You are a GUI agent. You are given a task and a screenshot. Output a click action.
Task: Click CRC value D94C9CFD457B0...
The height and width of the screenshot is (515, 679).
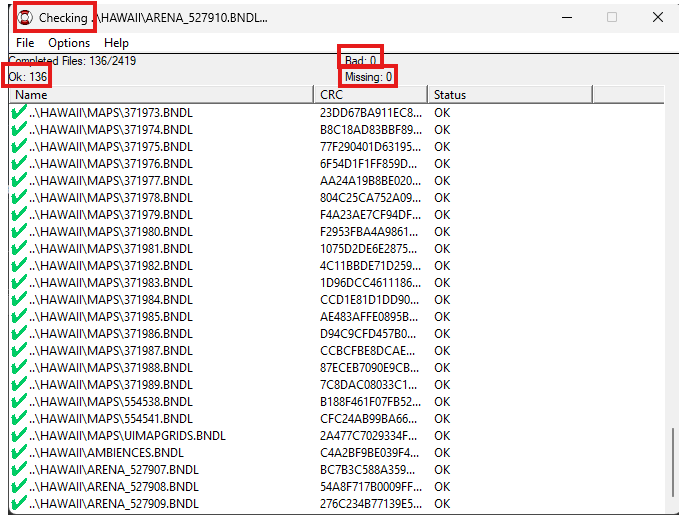pos(368,334)
